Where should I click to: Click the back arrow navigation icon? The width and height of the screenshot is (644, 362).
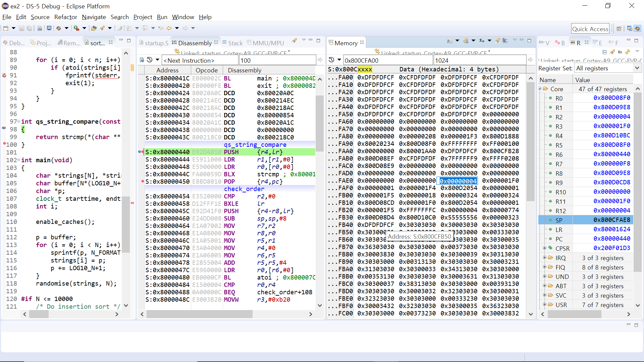point(169,28)
